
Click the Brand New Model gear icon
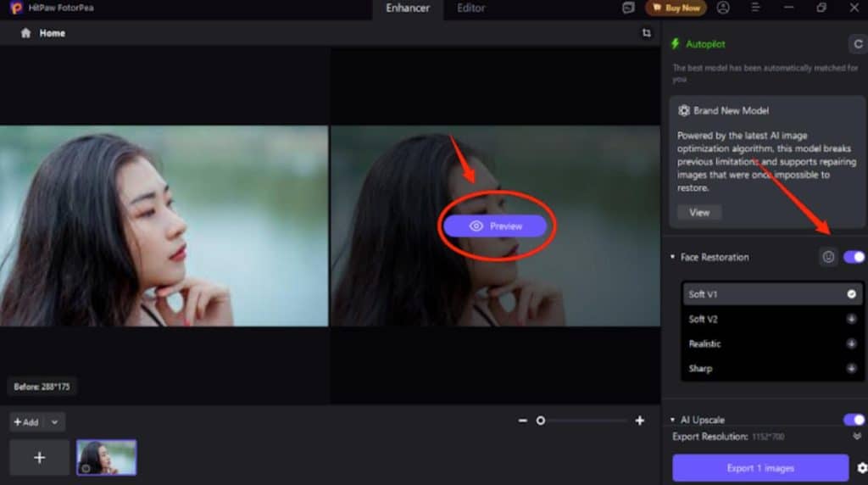[x=684, y=111]
